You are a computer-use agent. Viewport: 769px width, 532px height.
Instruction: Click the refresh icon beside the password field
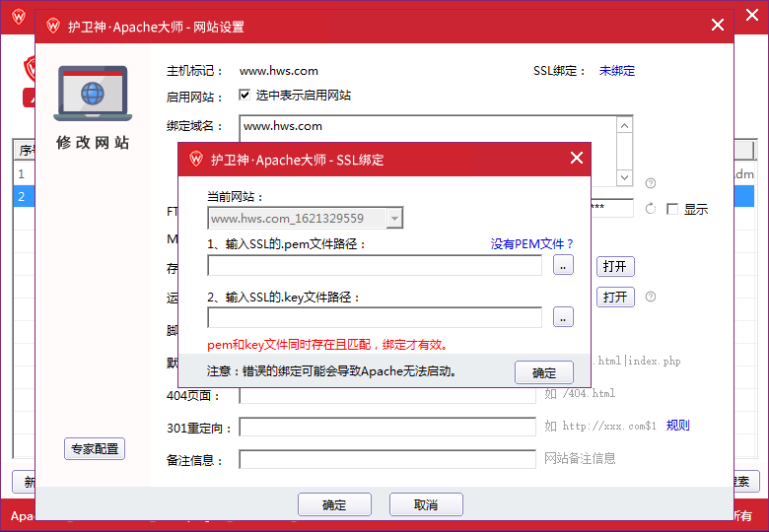click(651, 209)
